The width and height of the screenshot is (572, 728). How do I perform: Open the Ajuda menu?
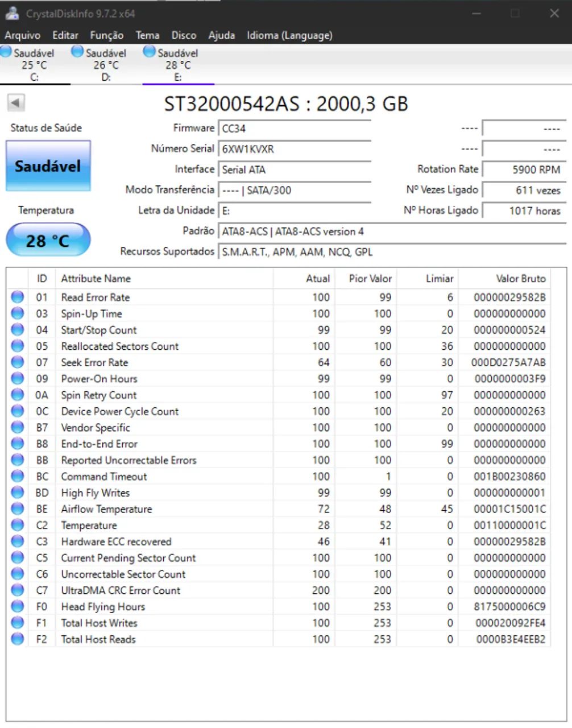click(221, 35)
